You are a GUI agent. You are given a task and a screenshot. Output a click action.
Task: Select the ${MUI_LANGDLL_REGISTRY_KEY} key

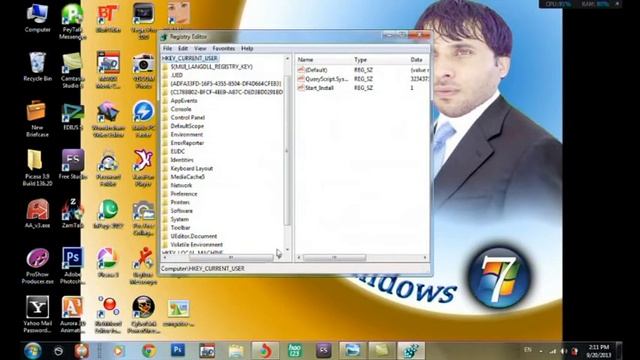pos(211,67)
